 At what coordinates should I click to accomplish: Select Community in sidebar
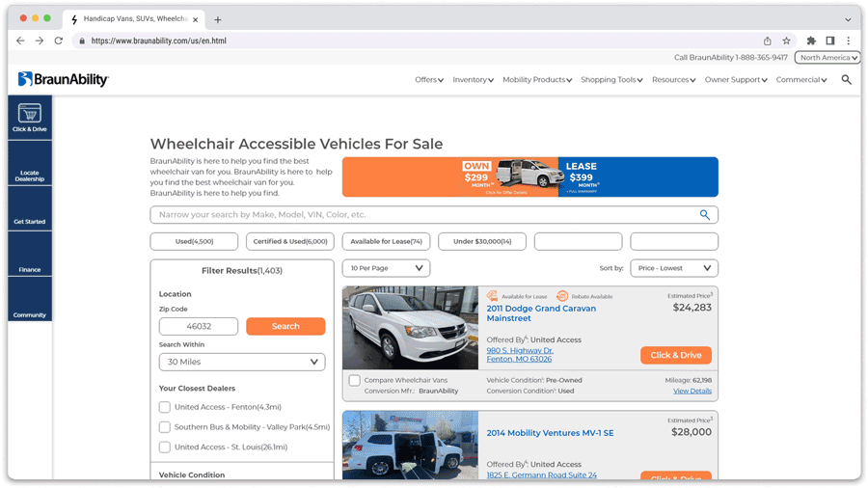tap(29, 300)
